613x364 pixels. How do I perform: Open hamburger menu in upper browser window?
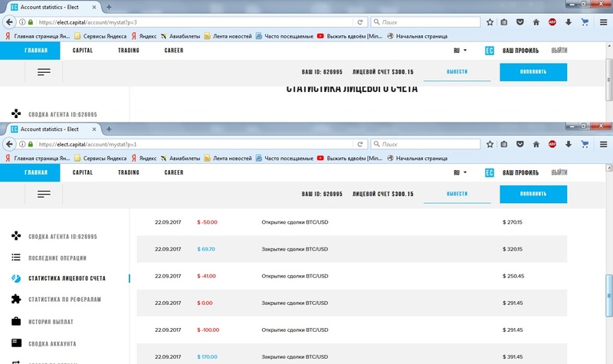click(603, 22)
